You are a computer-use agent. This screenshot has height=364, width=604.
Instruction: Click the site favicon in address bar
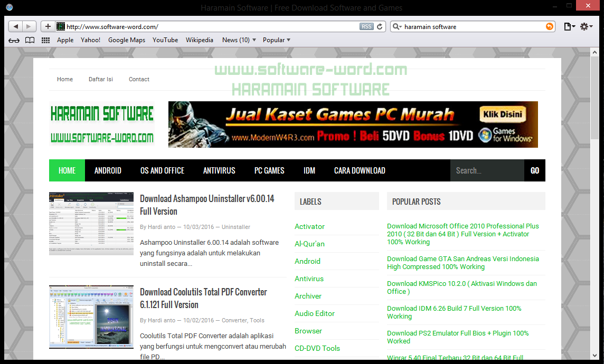coord(61,26)
